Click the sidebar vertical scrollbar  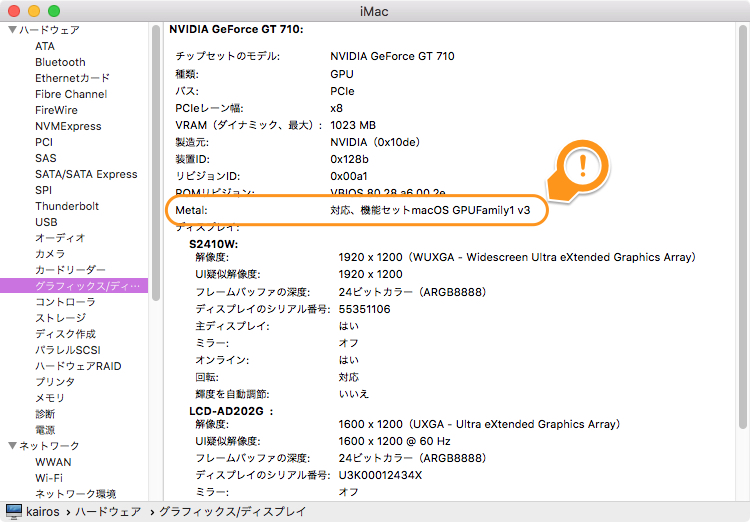click(155, 163)
